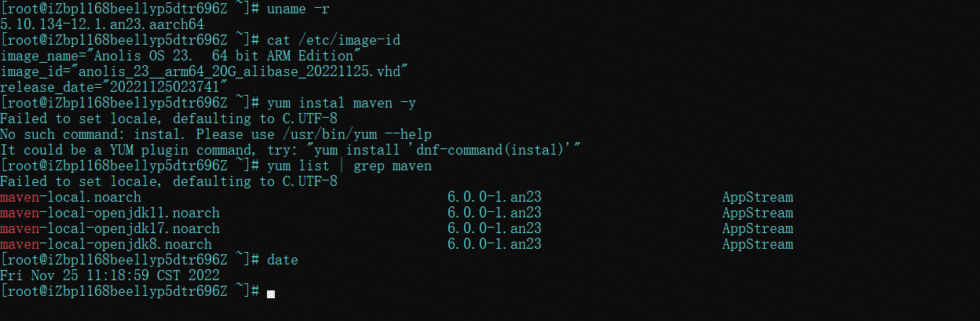Select the maven-local-openjdk17.noarch package name

pyautogui.click(x=110, y=228)
